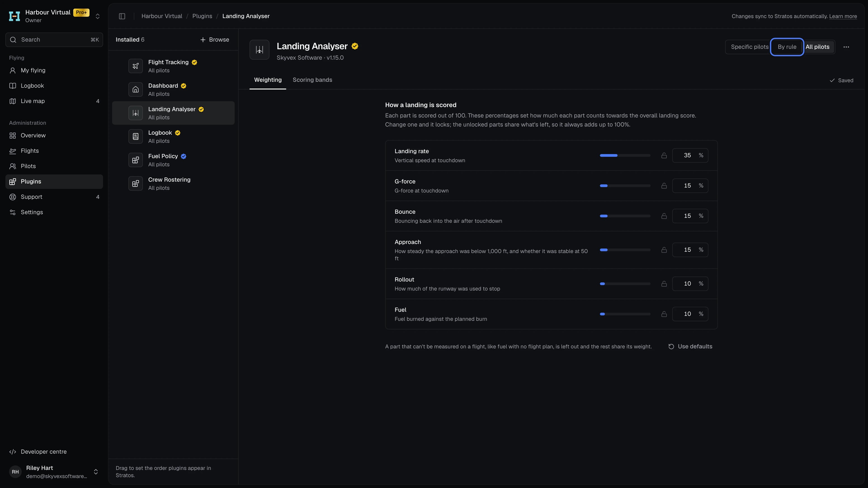Click the Bounce percentage input
868x488 pixels.
[690, 216]
